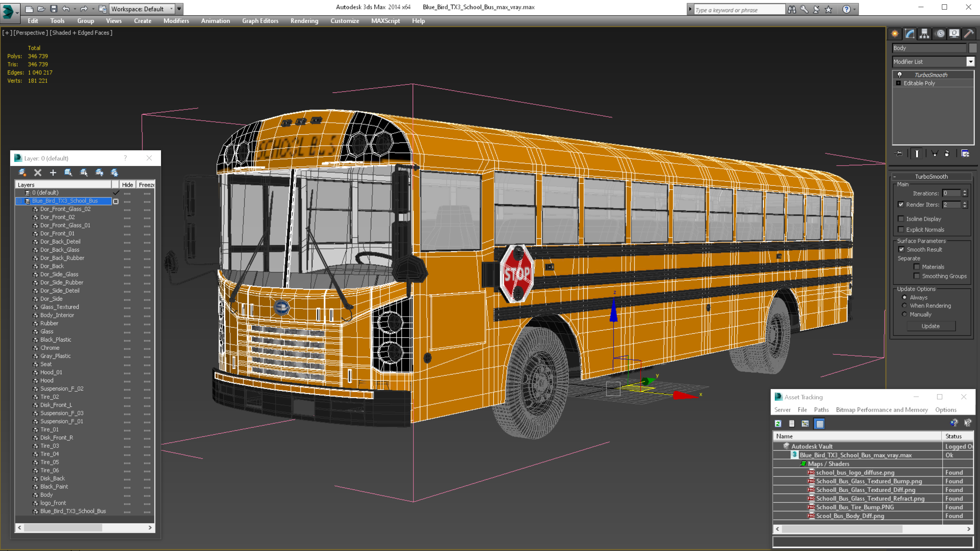Select the Manually update option
The width and height of the screenshot is (980, 551).
point(904,314)
